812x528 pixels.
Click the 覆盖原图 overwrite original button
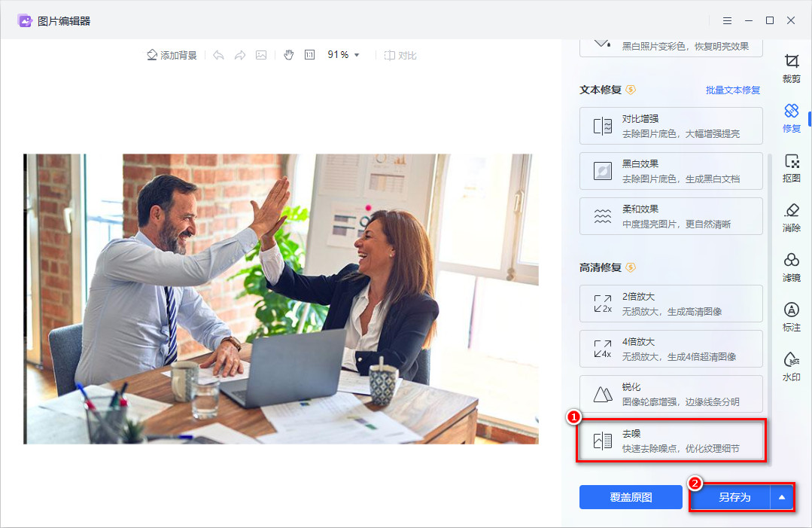tap(631, 497)
